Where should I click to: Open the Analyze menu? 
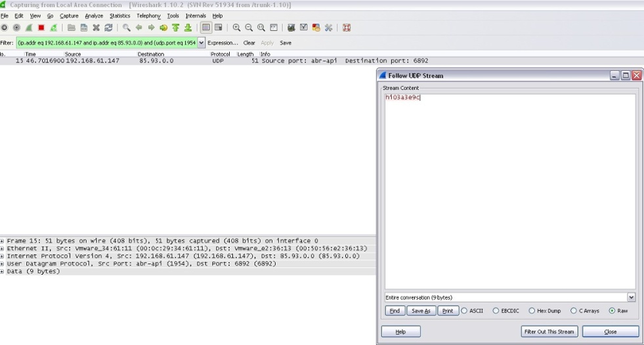coord(94,16)
